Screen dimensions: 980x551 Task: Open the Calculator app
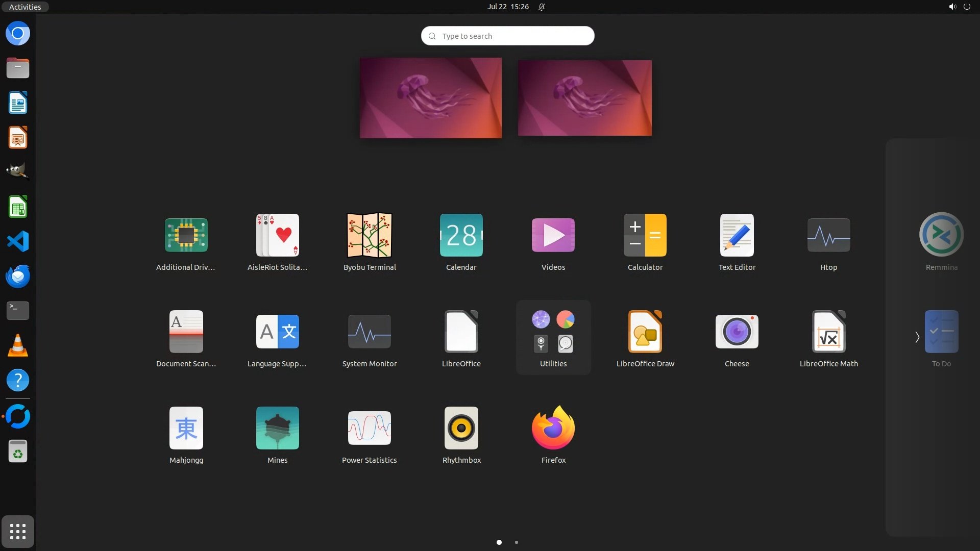click(x=645, y=236)
